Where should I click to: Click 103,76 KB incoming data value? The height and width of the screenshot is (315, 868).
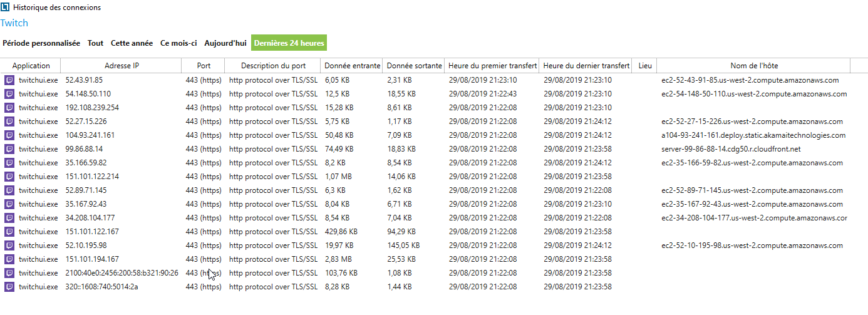(341, 273)
